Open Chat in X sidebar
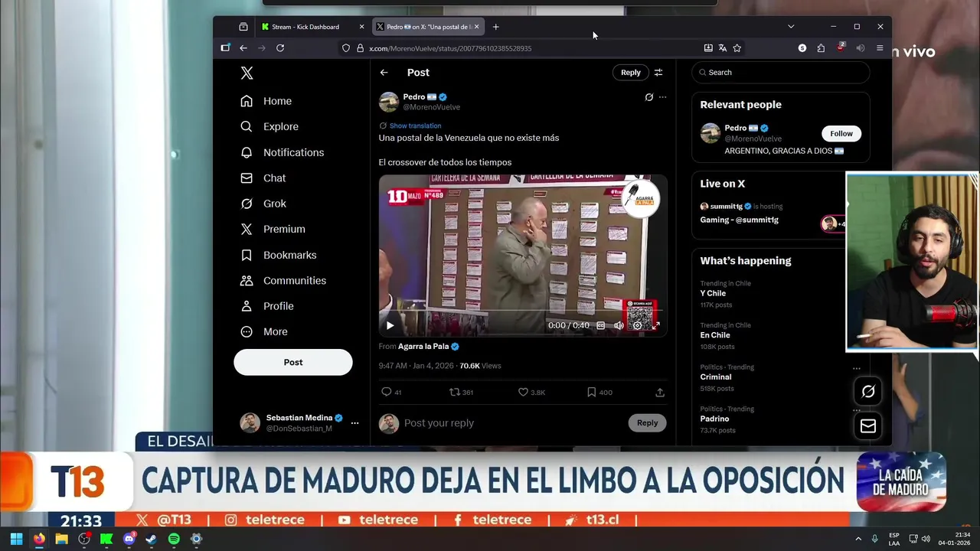Screen dimensions: 980x551 coord(263,178)
